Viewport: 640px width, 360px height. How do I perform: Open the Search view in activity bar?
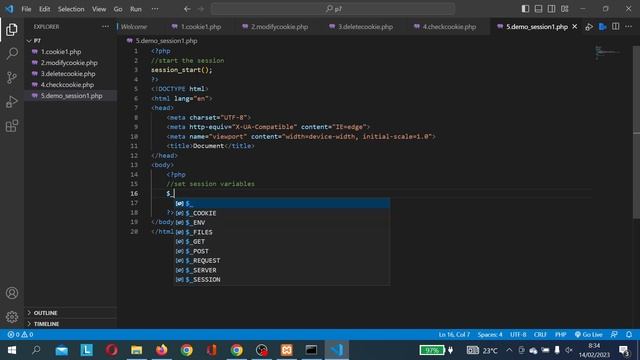12,53
